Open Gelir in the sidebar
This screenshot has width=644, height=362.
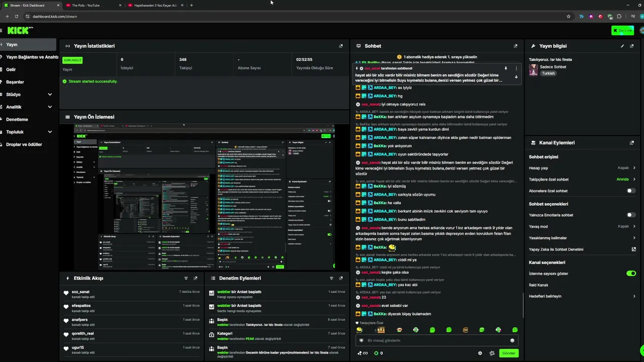tap(28, 69)
